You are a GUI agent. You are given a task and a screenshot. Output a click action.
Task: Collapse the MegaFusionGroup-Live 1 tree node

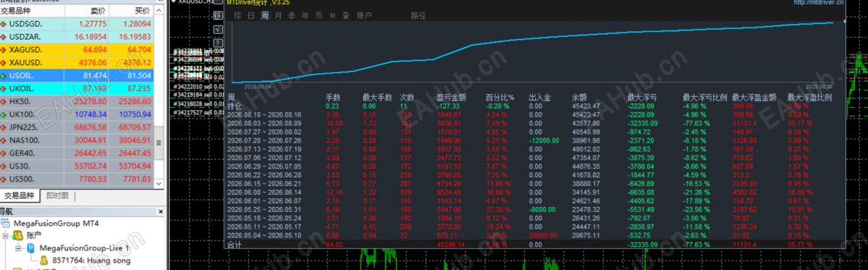18,249
